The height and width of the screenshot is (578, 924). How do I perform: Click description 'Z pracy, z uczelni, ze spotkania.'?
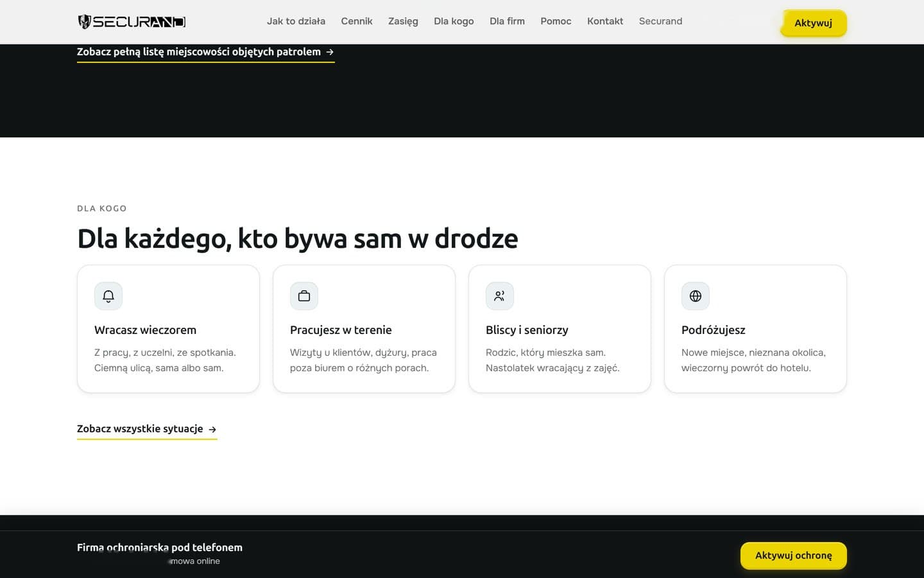(x=165, y=353)
